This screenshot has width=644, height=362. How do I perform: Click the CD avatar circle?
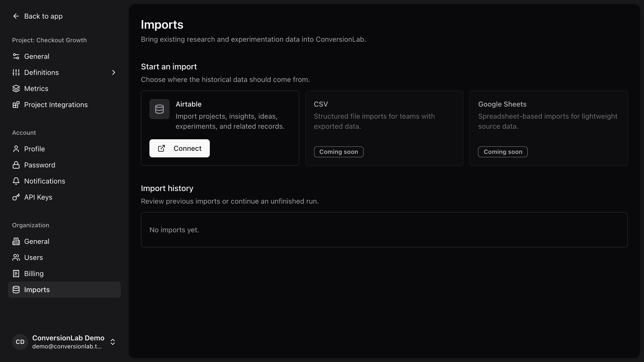click(x=20, y=342)
